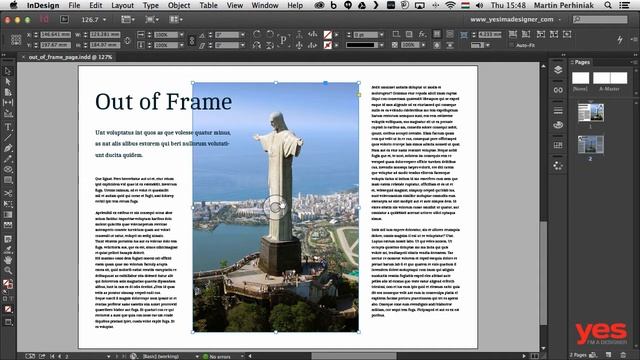Select the Note tool
640x360 pixels.
tap(8, 239)
